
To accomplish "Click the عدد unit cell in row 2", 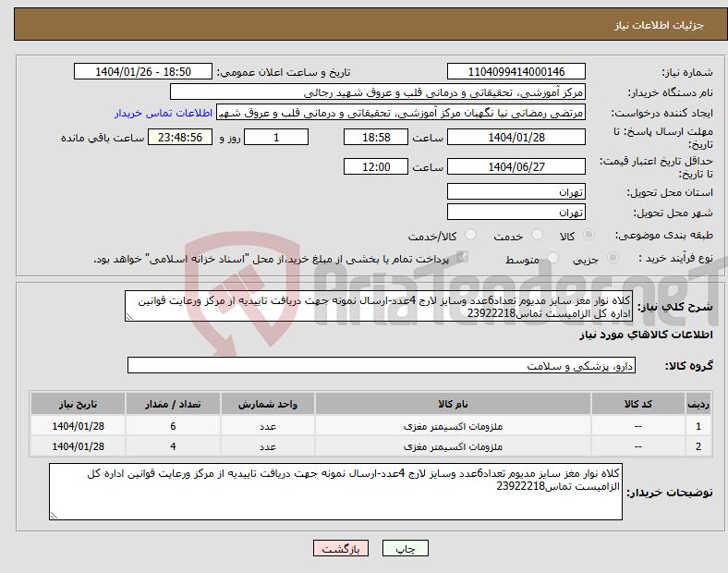I will coord(268,446).
